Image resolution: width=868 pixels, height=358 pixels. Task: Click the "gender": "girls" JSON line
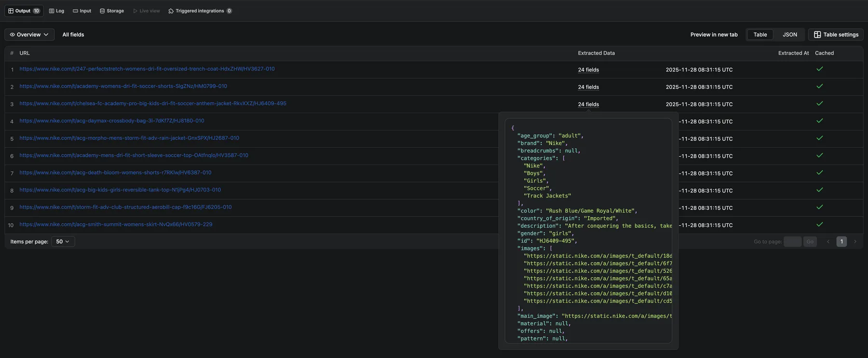[x=546, y=234]
